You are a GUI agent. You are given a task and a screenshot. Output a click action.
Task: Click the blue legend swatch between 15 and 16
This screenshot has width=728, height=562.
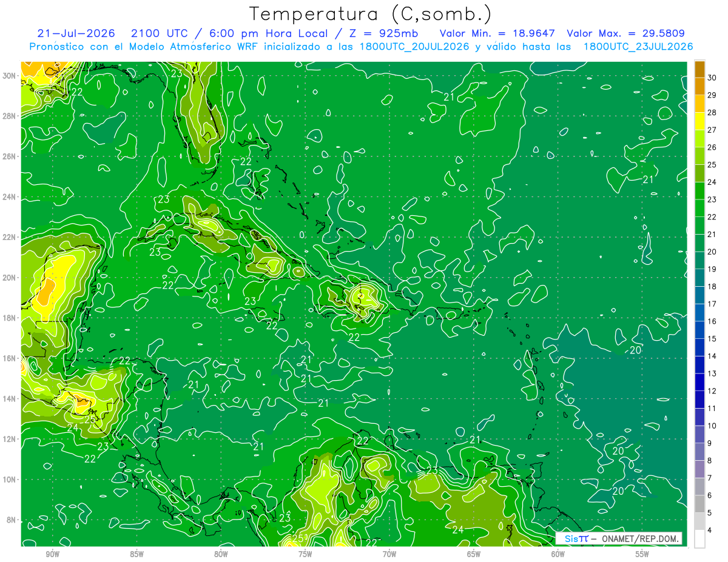699,330
